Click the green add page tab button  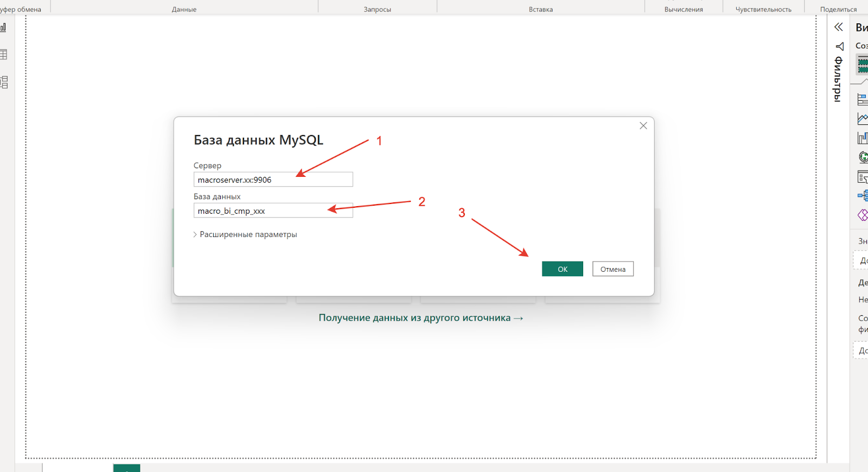tap(126, 468)
